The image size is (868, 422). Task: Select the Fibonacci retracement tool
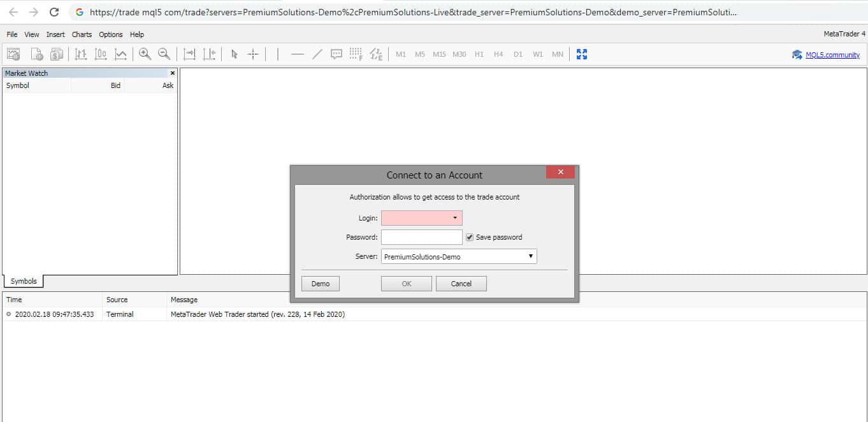[356, 54]
